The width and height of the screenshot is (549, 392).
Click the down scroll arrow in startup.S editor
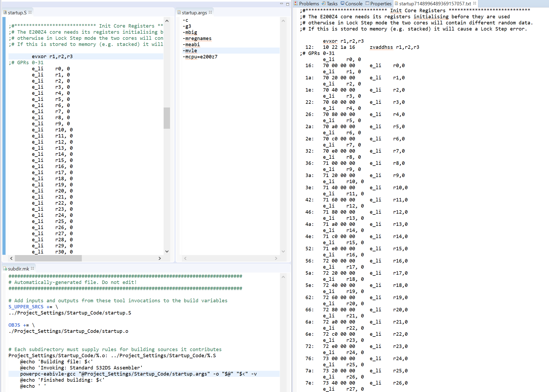167,251
